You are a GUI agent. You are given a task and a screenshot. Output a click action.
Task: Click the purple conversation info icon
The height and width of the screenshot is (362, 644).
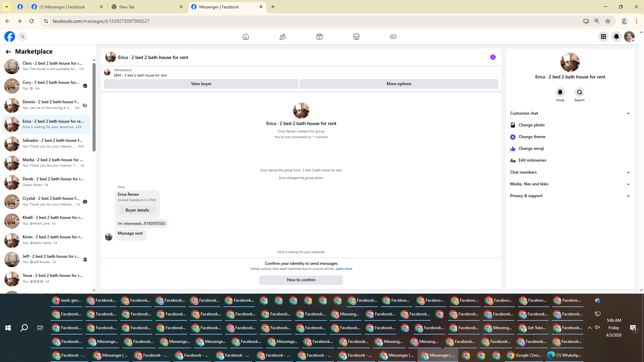[x=493, y=57]
